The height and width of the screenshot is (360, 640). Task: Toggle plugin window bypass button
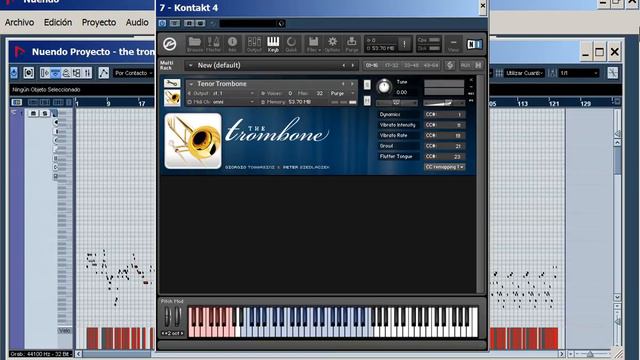[x=174, y=23]
